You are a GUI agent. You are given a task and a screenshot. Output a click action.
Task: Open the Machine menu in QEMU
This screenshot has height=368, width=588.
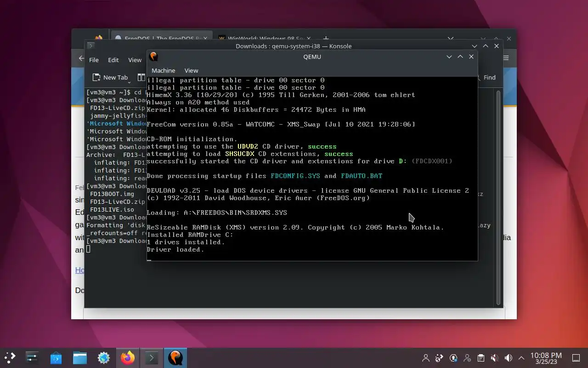[163, 70]
